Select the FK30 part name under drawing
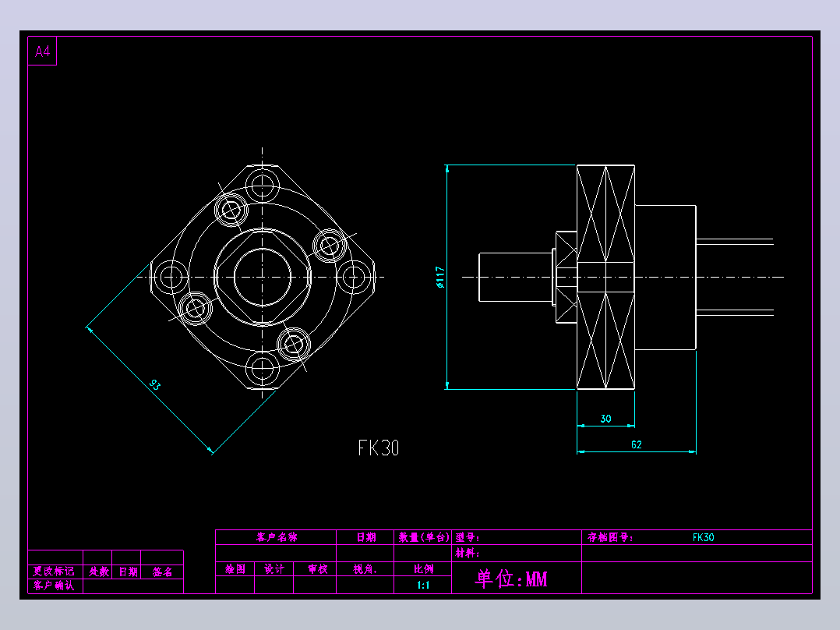The width and height of the screenshot is (840, 630). point(379,448)
